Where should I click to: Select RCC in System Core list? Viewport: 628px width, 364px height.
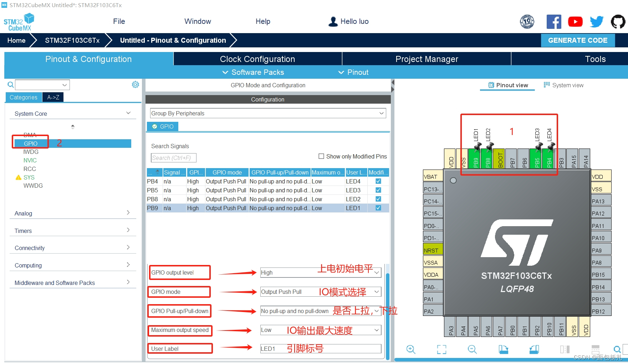pyautogui.click(x=30, y=169)
